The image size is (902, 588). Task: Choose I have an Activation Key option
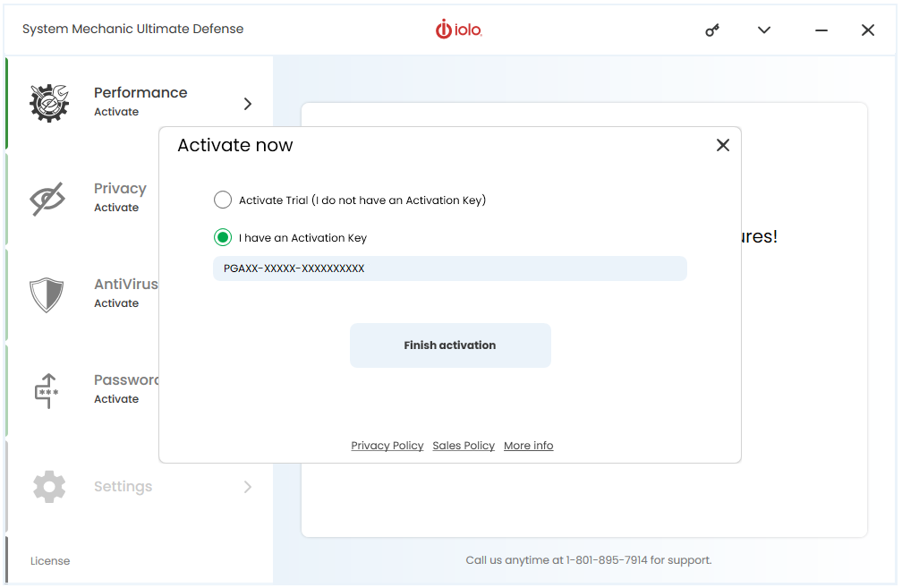click(x=223, y=237)
